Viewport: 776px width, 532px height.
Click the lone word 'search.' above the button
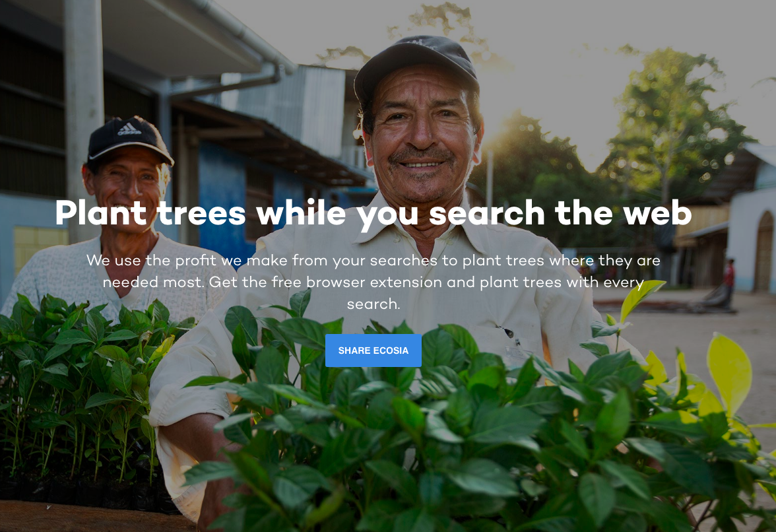pyautogui.click(x=373, y=304)
